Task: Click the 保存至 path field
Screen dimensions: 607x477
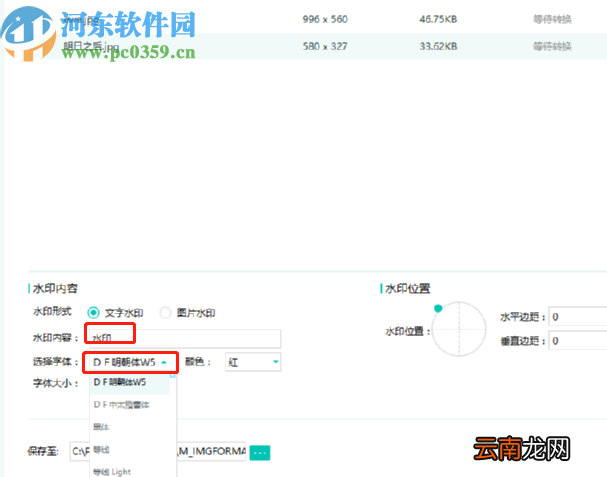Action: click(158, 451)
